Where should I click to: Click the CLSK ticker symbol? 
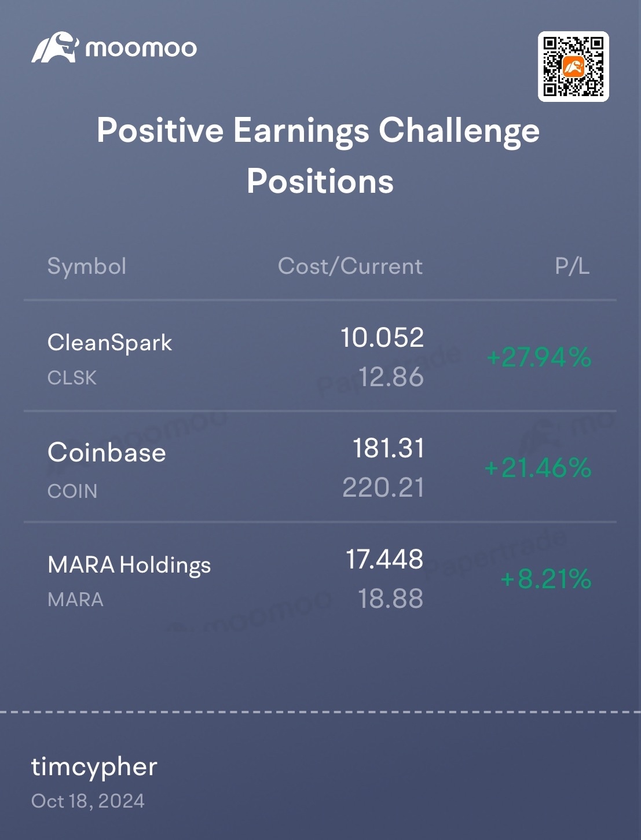pos(72,378)
